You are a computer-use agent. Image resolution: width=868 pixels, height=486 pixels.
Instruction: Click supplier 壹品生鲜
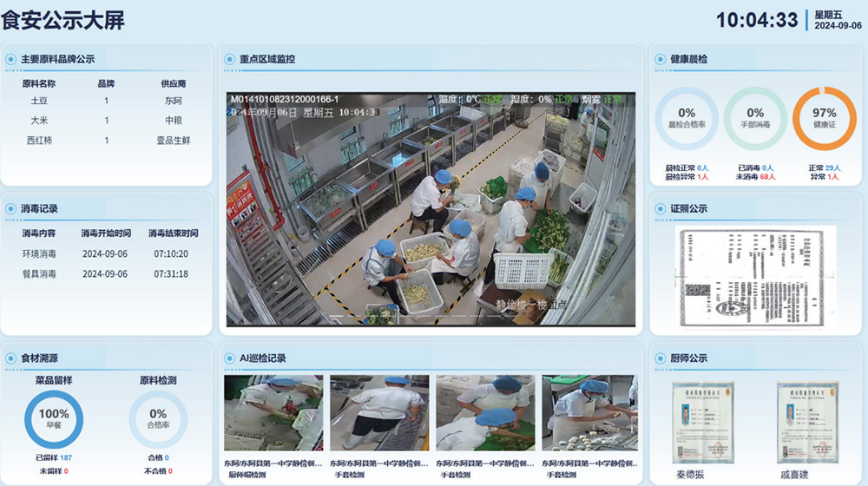[174, 140]
